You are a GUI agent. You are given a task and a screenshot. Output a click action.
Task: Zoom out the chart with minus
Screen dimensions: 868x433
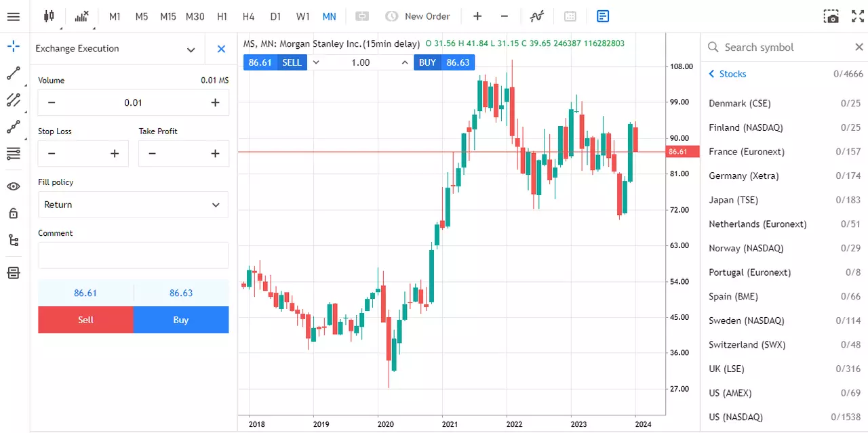[x=505, y=16]
